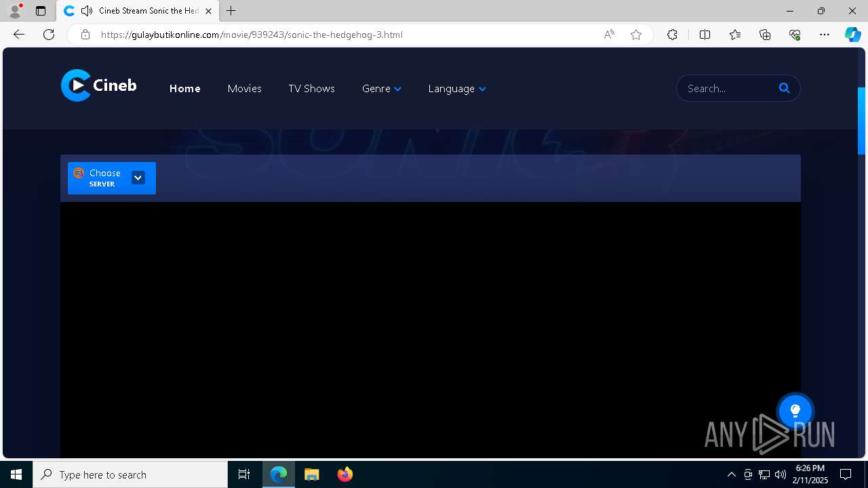Open the network tray icon
This screenshot has width=868, height=488.
pos(764,474)
